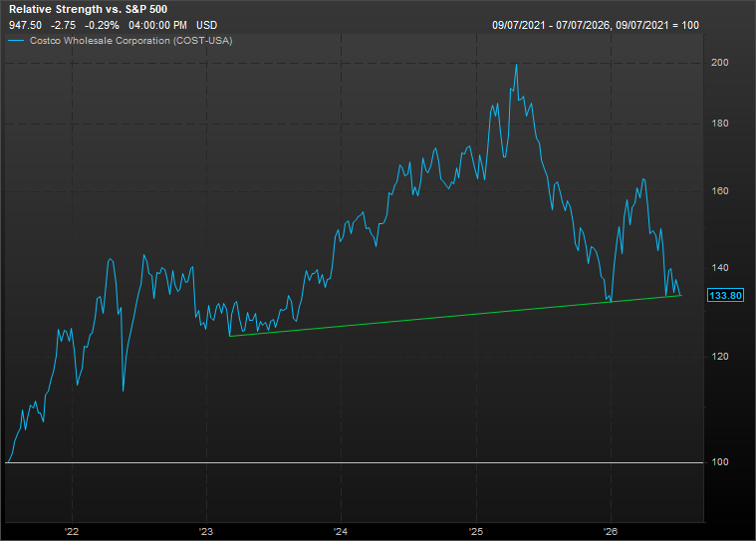The height and width of the screenshot is (541, 756).
Task: Click the 200 y-axis label
Action: pos(720,63)
